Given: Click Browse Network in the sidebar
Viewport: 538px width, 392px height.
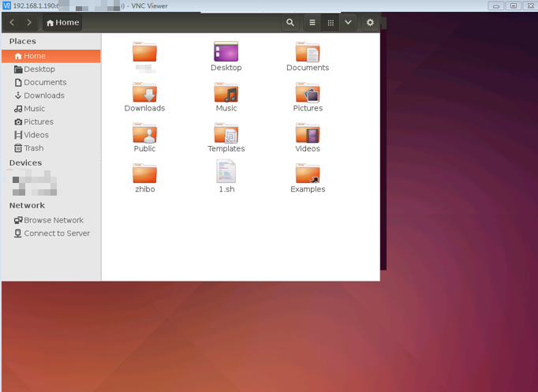Looking at the screenshot, I should pyautogui.click(x=51, y=220).
